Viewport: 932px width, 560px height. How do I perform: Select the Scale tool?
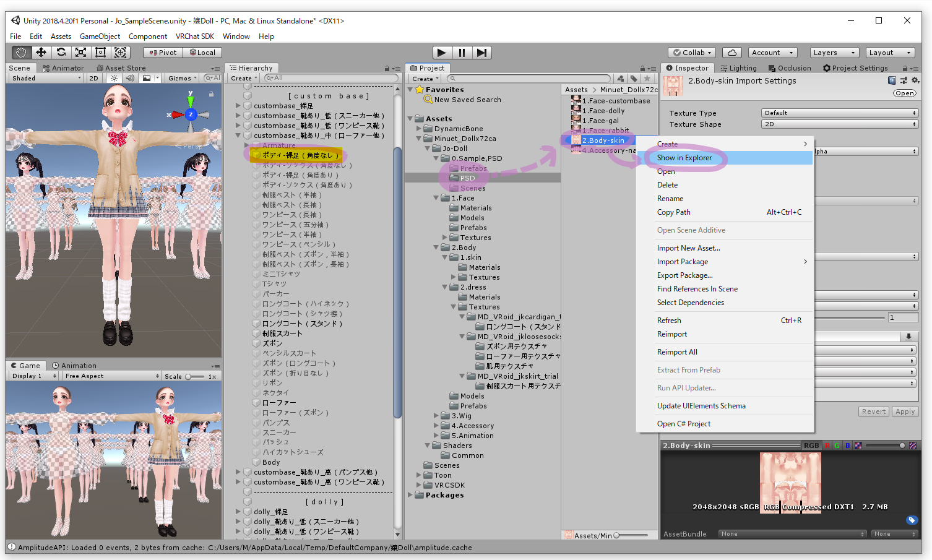coord(81,53)
